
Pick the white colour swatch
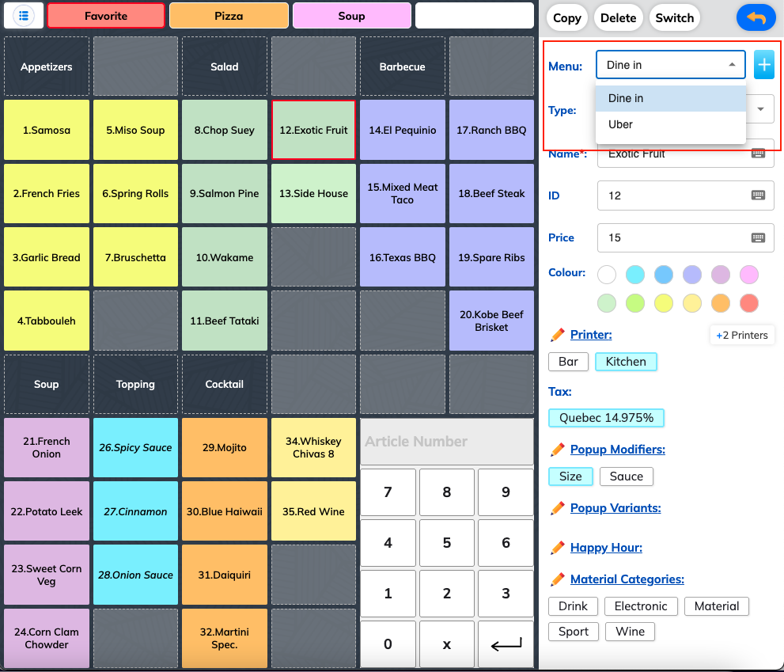click(607, 274)
